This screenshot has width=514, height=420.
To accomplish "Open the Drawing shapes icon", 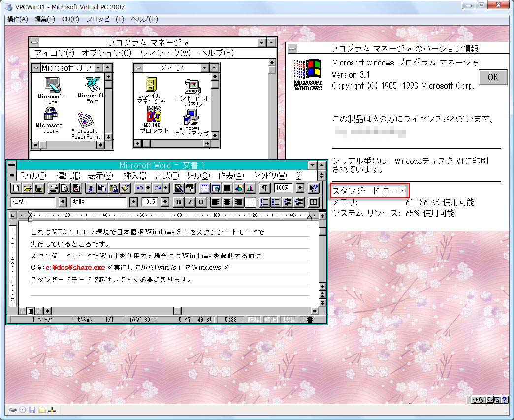I will pyautogui.click(x=239, y=188).
